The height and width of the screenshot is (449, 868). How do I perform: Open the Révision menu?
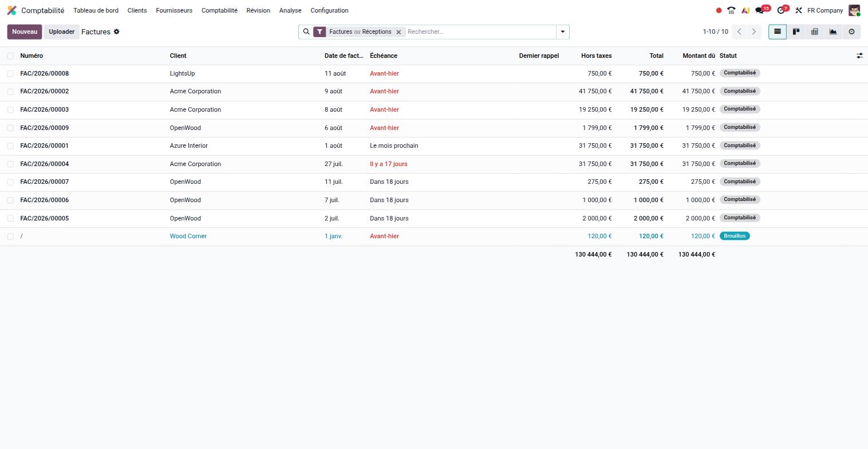[258, 10]
